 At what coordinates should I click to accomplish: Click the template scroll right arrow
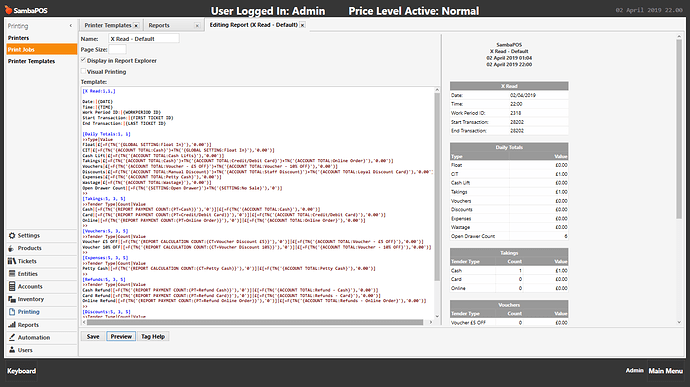pos(431,322)
